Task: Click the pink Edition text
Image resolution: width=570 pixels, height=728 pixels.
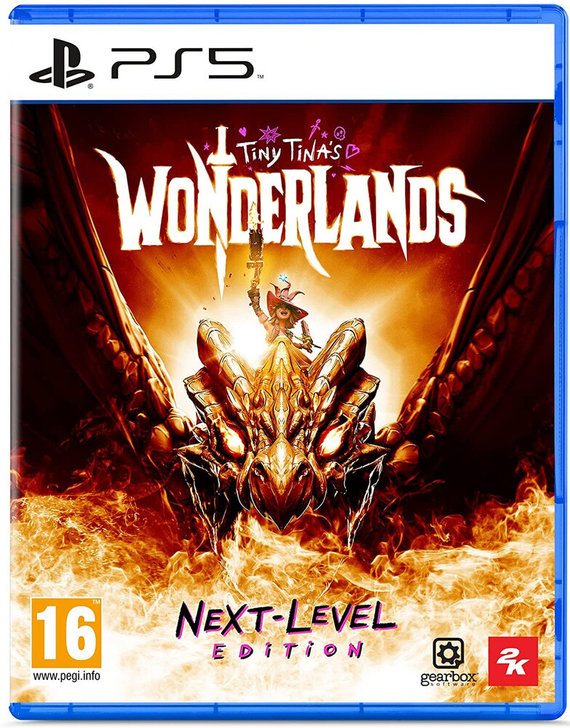Action: 288,649
